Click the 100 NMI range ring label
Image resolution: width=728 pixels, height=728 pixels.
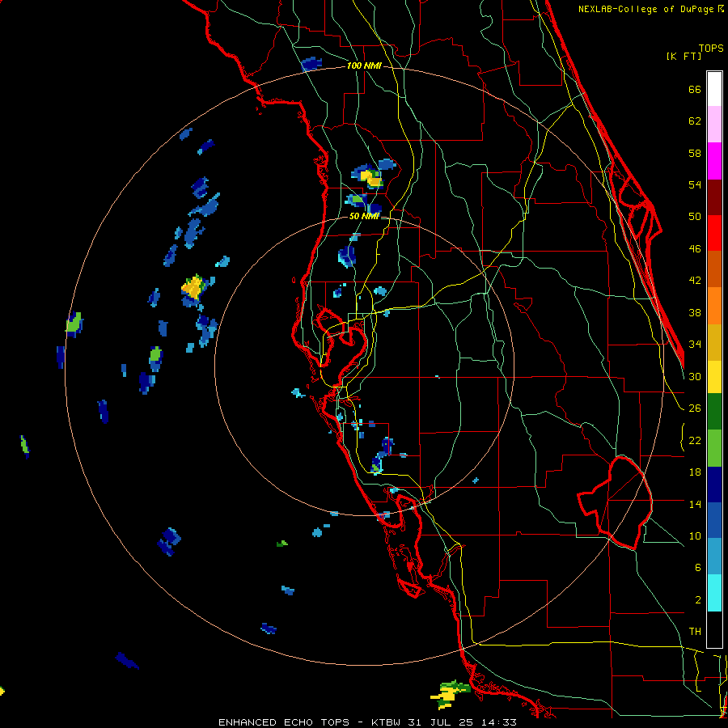[364, 66]
